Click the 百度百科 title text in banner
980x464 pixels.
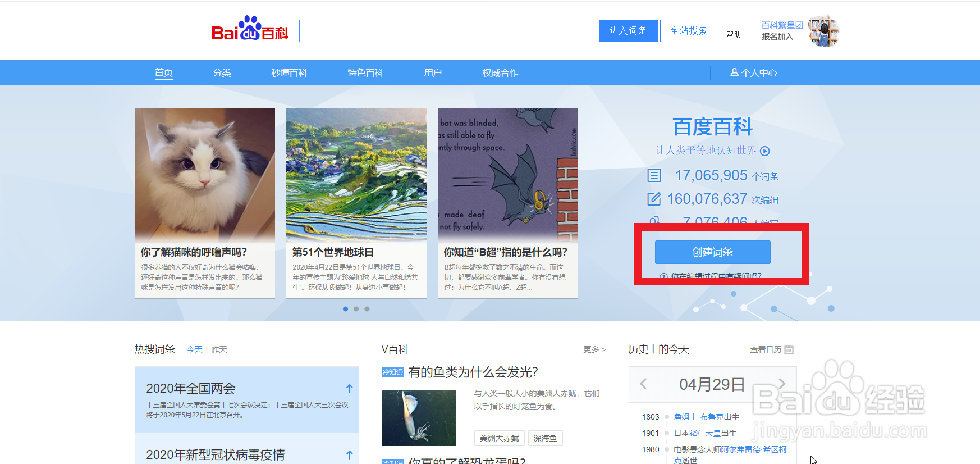[712, 127]
